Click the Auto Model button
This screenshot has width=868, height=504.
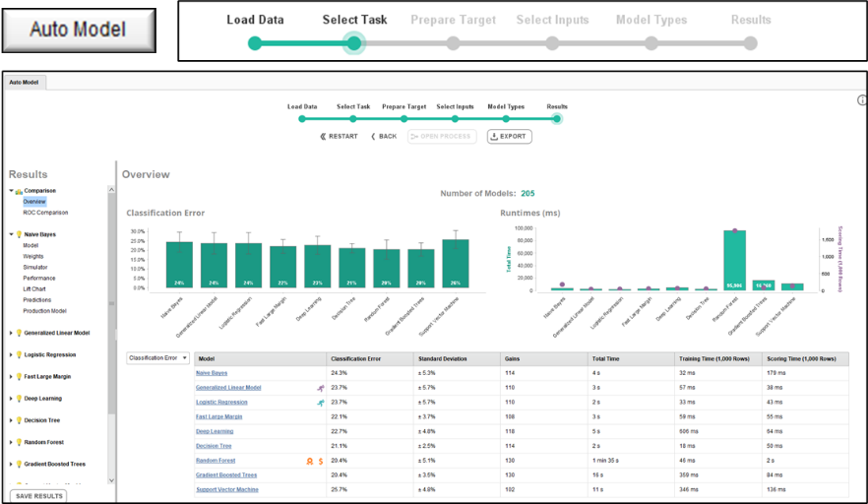coord(79,30)
